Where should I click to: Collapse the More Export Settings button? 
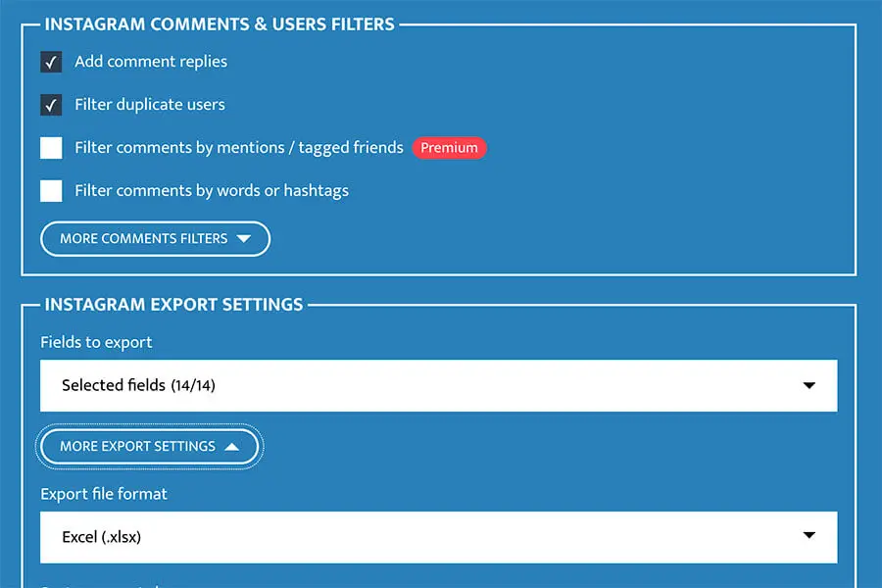tap(150, 447)
